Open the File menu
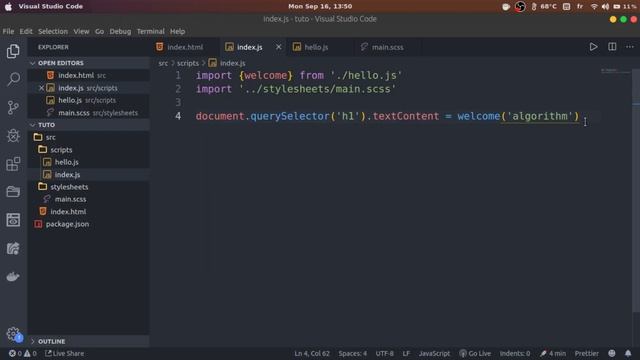Screen dimensions: 640x360 click(x=8, y=31)
